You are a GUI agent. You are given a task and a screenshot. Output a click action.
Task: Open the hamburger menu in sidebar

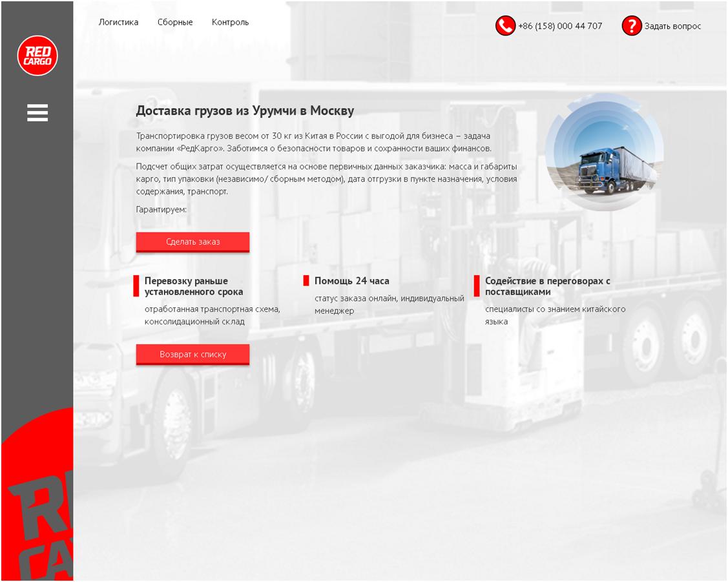(37, 113)
